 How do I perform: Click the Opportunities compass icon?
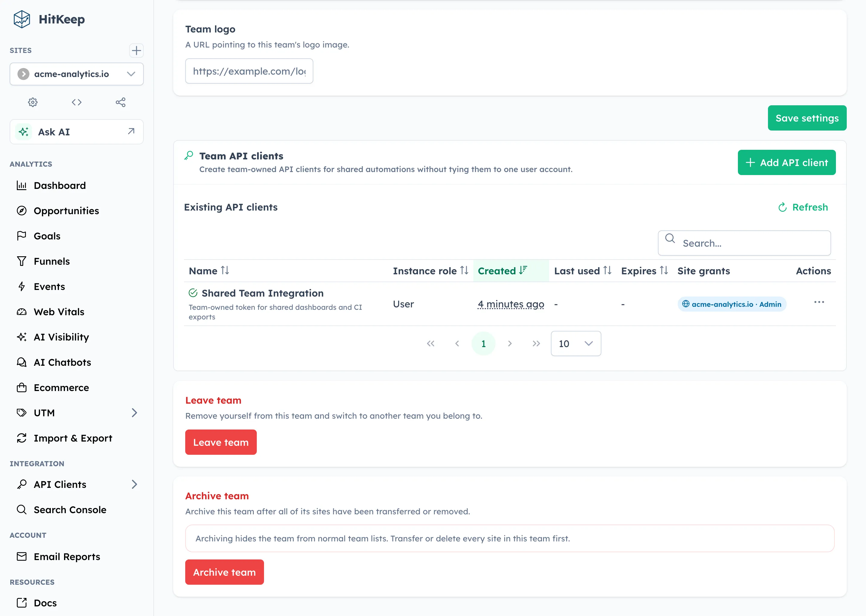pos(22,211)
